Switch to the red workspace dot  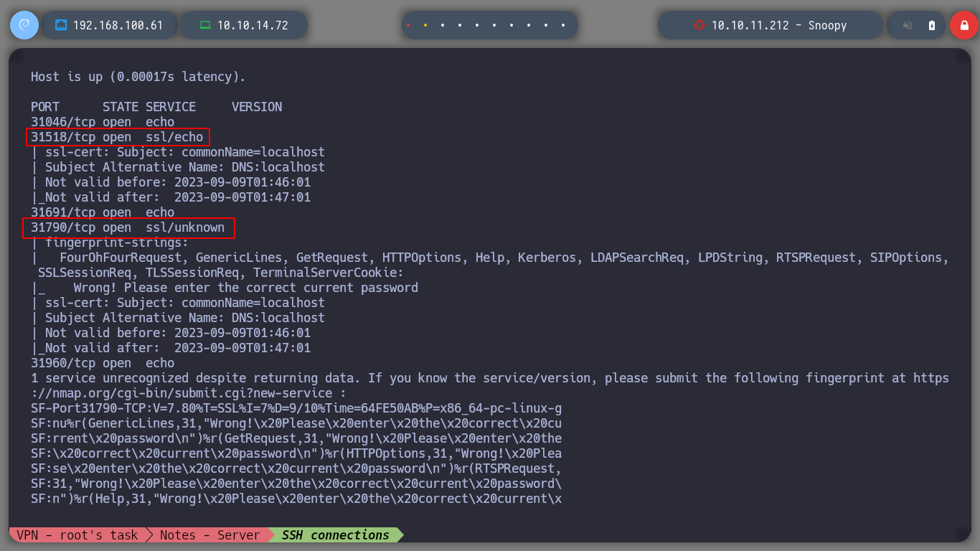coord(408,25)
